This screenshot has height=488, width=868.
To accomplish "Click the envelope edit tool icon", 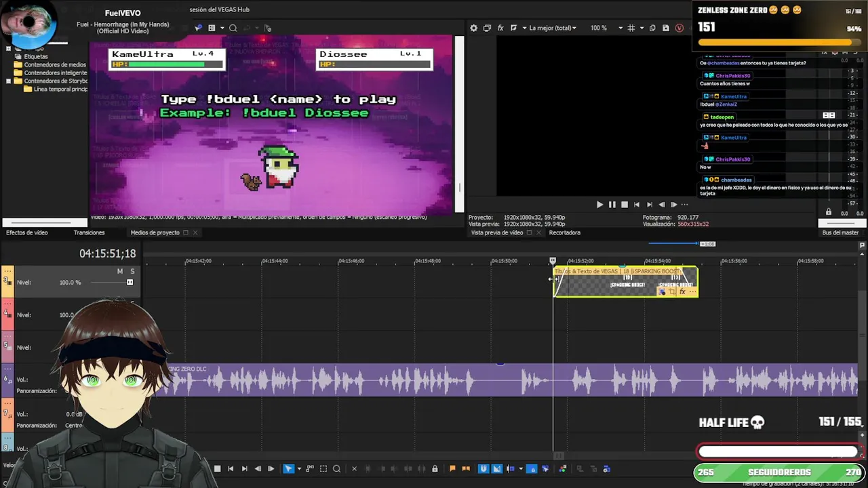I will [x=310, y=468].
